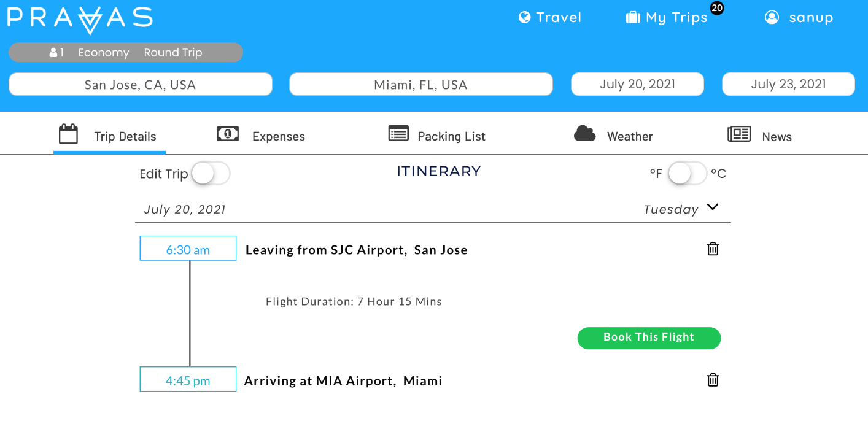Click the sanup profile icon
This screenshot has height=421, width=868.
tap(772, 17)
